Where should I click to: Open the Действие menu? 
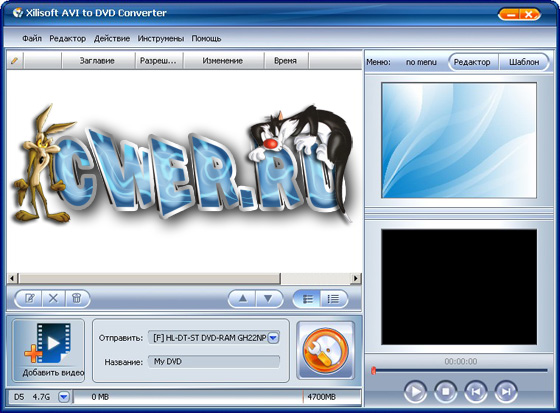tap(112, 38)
